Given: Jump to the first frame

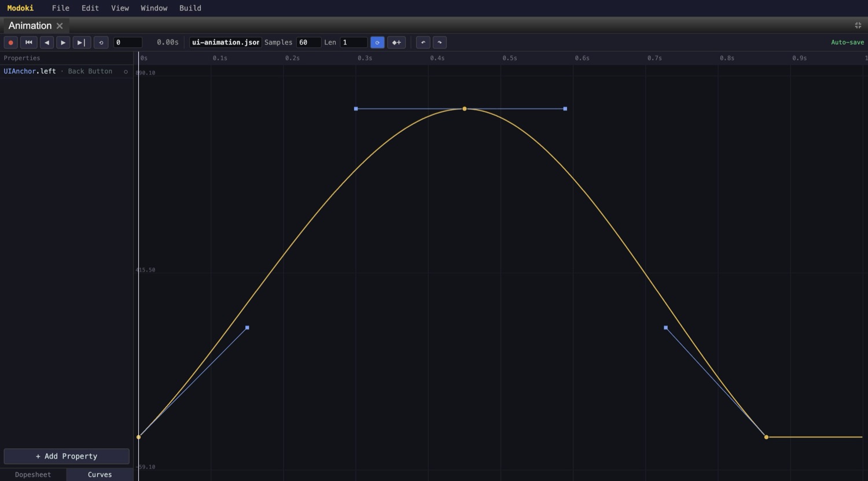Looking at the screenshot, I should pos(28,42).
